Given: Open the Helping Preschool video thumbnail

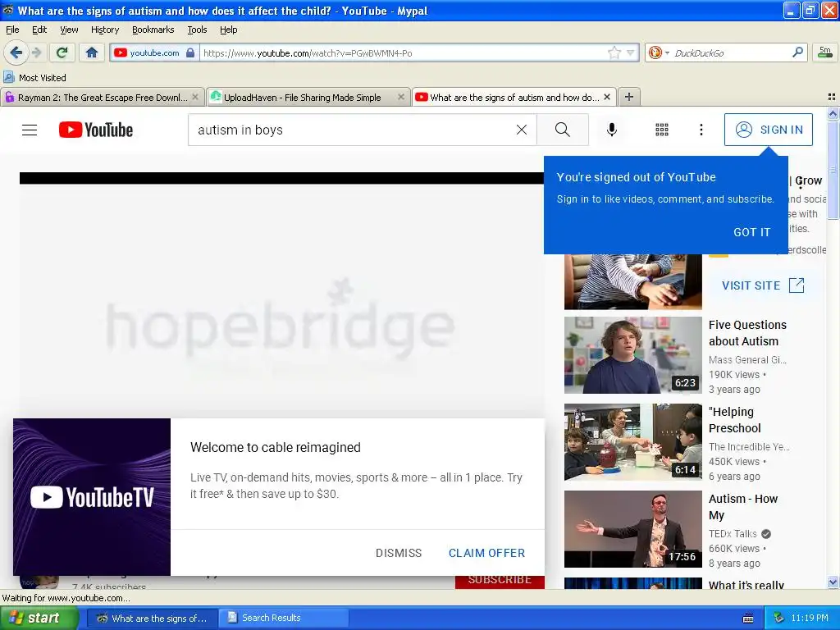Looking at the screenshot, I should tap(632, 441).
